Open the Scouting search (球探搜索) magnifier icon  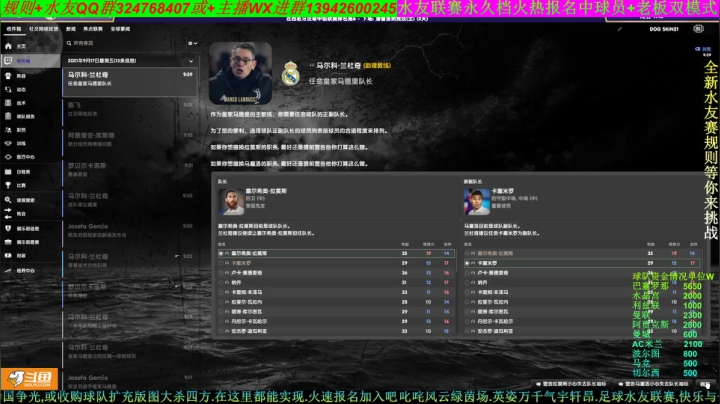(x=8, y=200)
